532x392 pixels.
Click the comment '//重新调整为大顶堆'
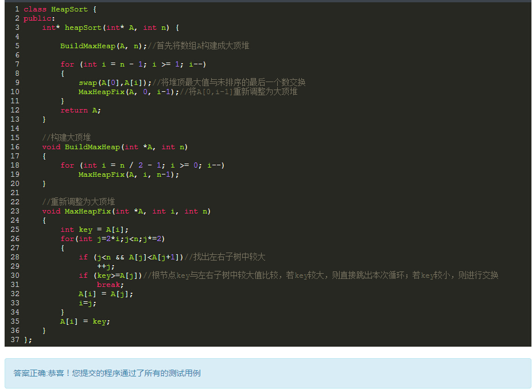[x=79, y=202]
